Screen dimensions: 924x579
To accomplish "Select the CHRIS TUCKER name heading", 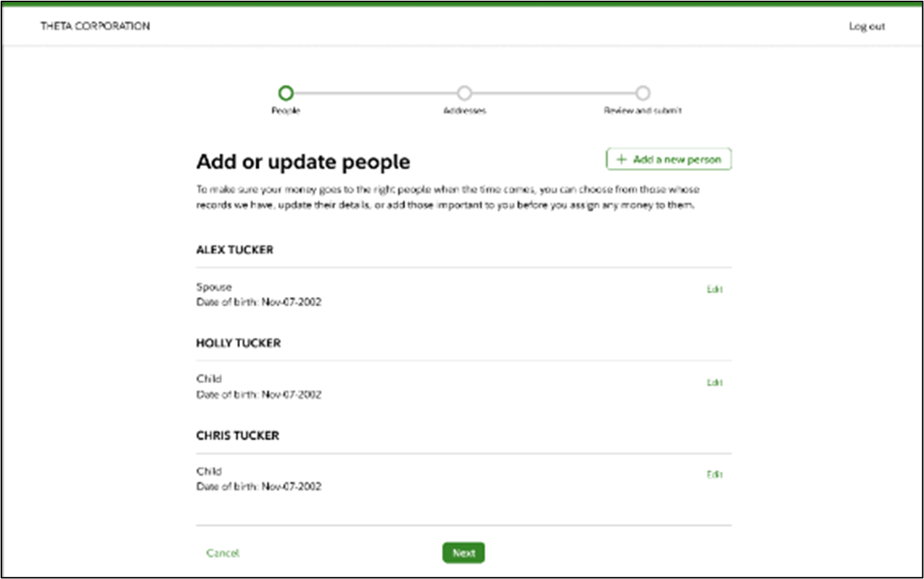I will pos(237,436).
